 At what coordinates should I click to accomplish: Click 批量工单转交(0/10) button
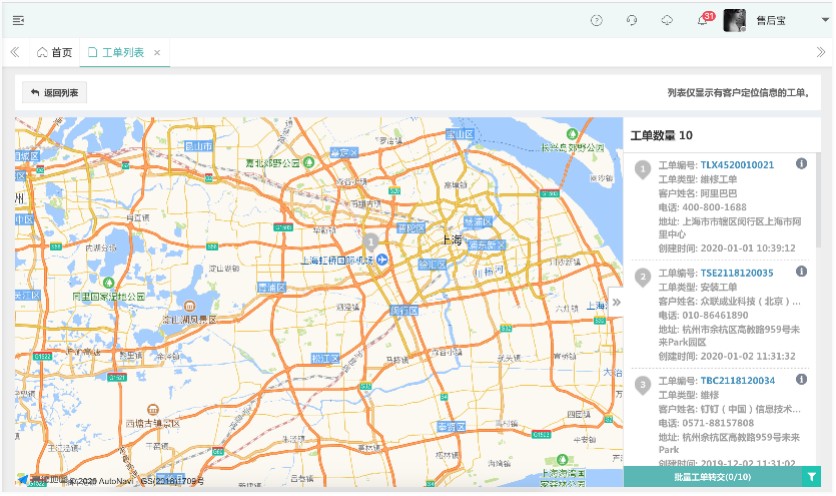coord(713,477)
